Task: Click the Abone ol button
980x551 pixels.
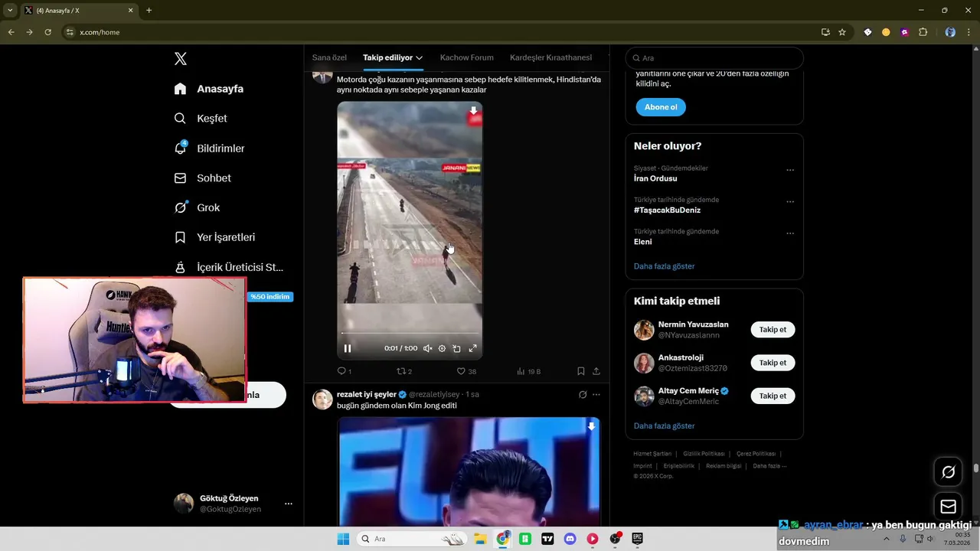Action: pyautogui.click(x=661, y=107)
